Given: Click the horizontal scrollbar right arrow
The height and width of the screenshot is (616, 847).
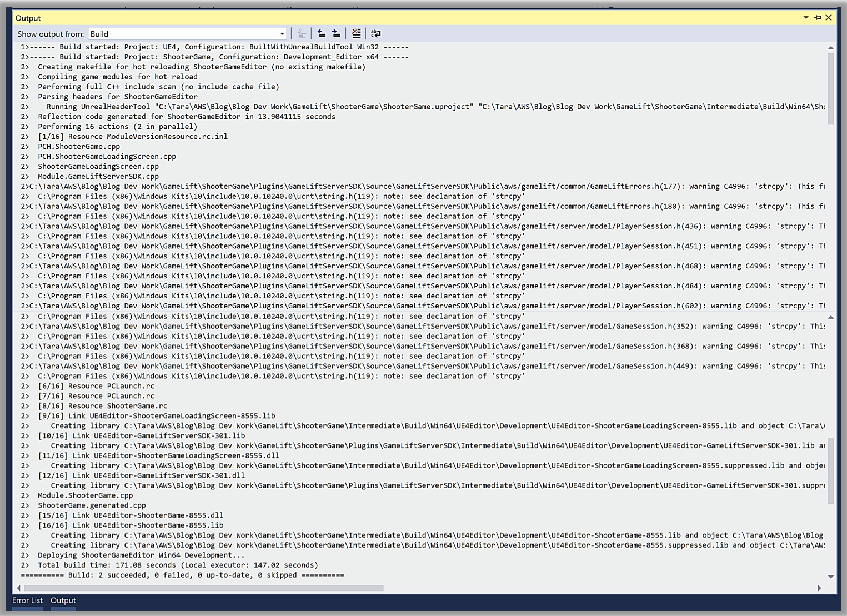Looking at the screenshot, I should 819,588.
